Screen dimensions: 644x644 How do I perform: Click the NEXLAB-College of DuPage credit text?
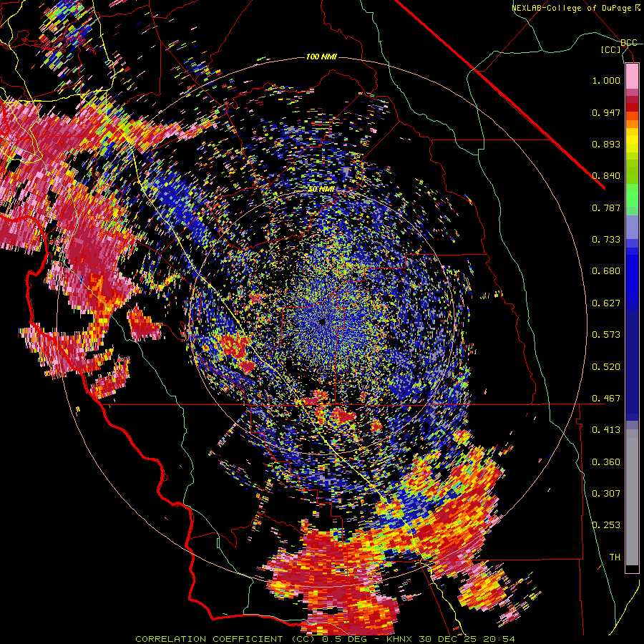pyautogui.click(x=575, y=8)
